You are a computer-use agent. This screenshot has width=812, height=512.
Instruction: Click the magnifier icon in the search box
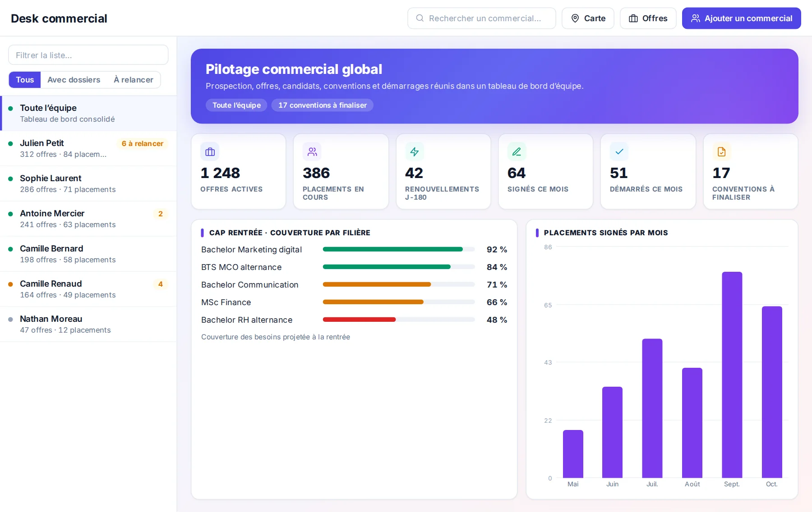[420, 18]
